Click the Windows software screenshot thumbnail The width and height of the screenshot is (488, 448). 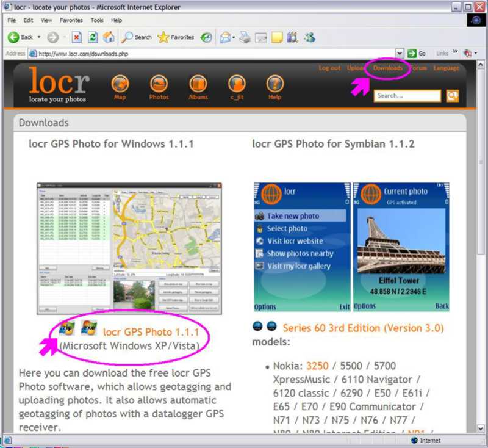tap(129, 248)
